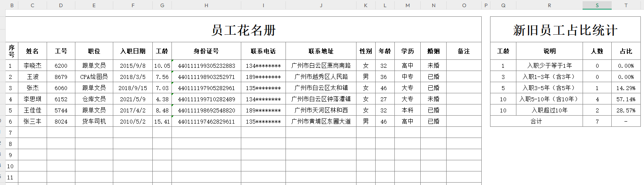This screenshot has width=644, height=185.
Task: Click the employee number 6060 cell
Action: pyautogui.click(x=61, y=88)
